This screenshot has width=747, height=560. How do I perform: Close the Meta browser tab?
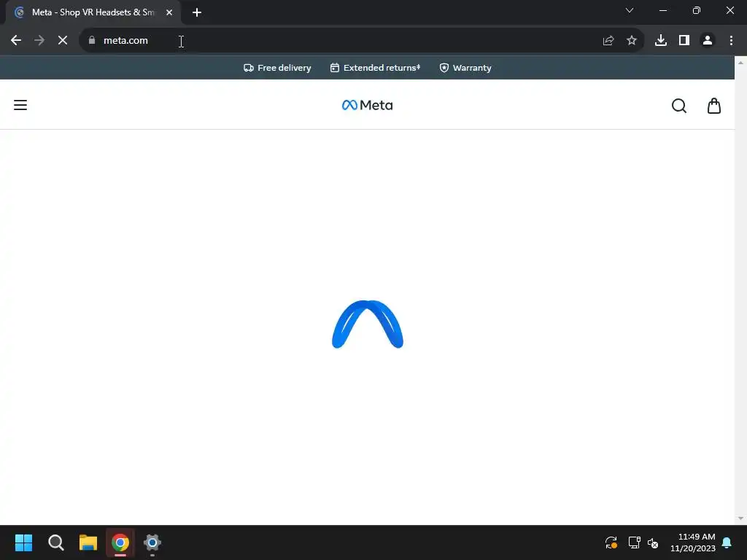tap(169, 12)
